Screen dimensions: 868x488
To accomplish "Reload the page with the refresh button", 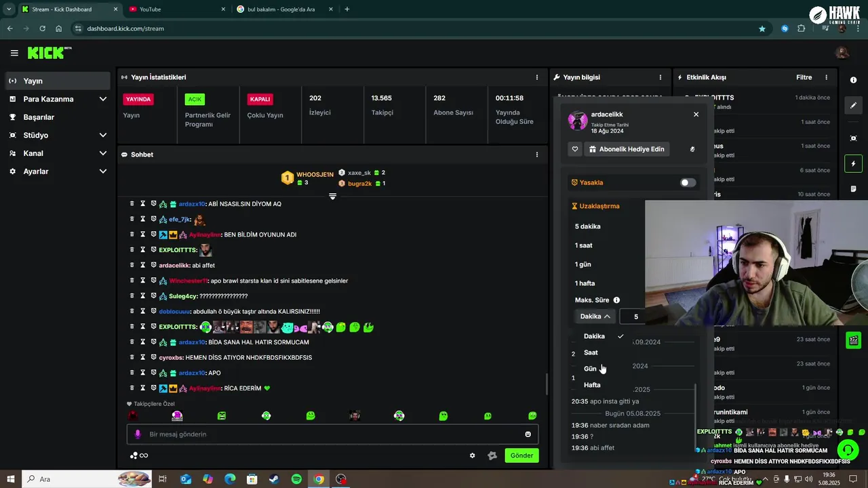I will [x=42, y=28].
